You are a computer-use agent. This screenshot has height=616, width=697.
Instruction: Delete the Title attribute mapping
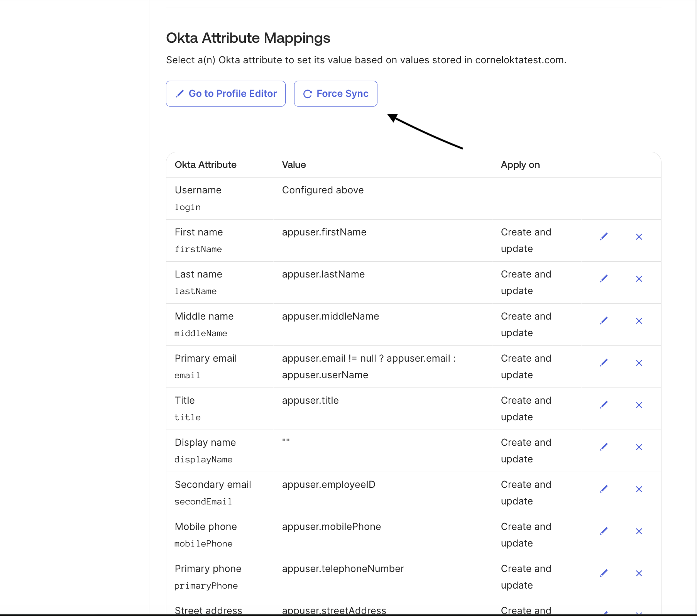[x=639, y=405]
